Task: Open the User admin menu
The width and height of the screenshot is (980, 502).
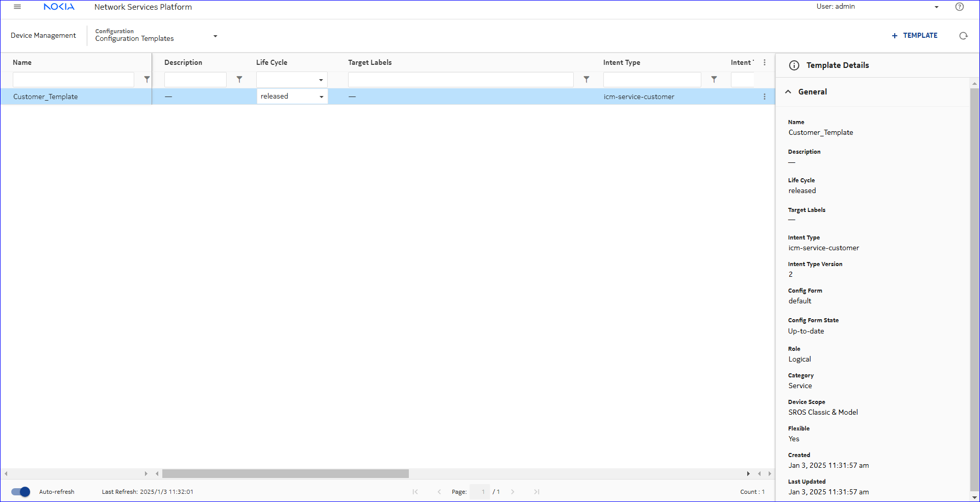Action: (936, 7)
